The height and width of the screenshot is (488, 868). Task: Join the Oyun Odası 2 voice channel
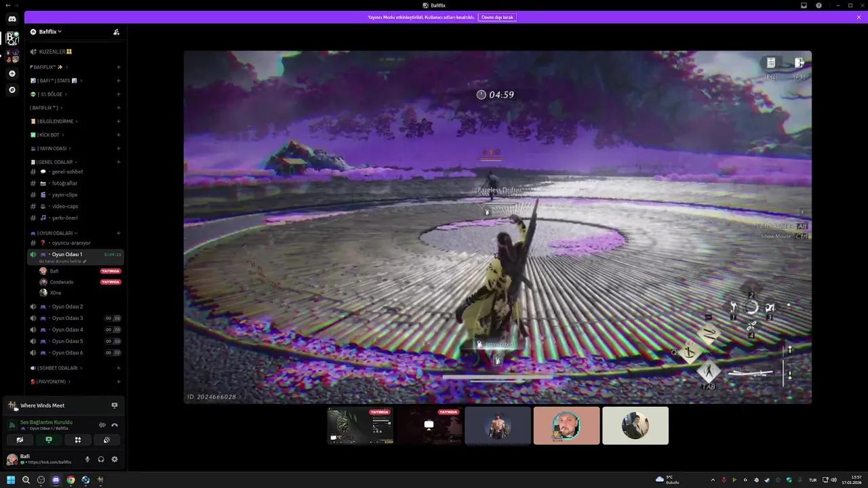click(x=67, y=306)
